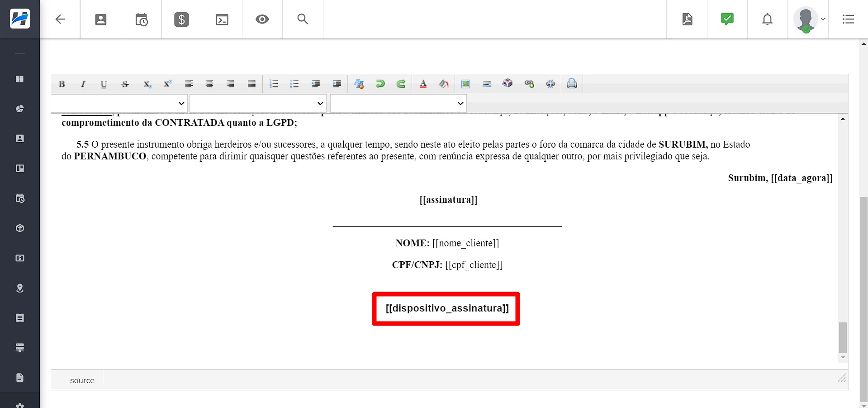Open the third formatting dropdown

(x=398, y=104)
